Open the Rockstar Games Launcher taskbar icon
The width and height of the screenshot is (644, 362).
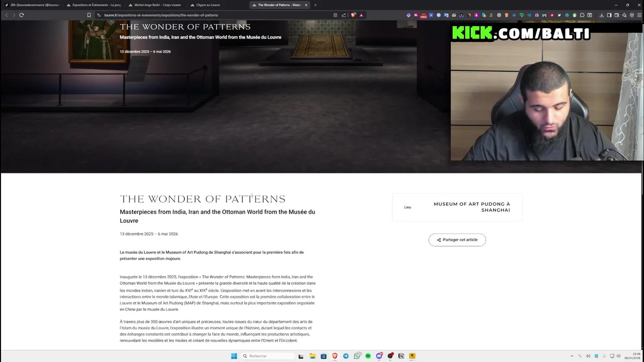412,356
